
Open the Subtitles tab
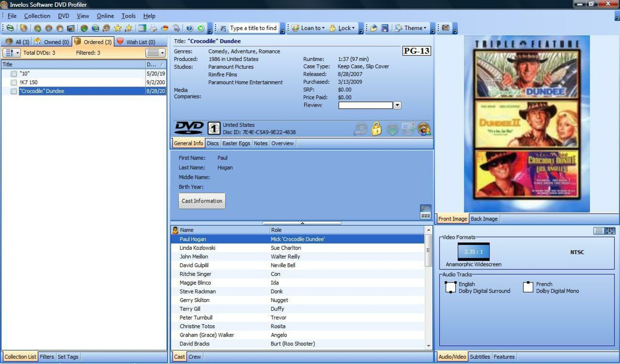tap(480, 357)
